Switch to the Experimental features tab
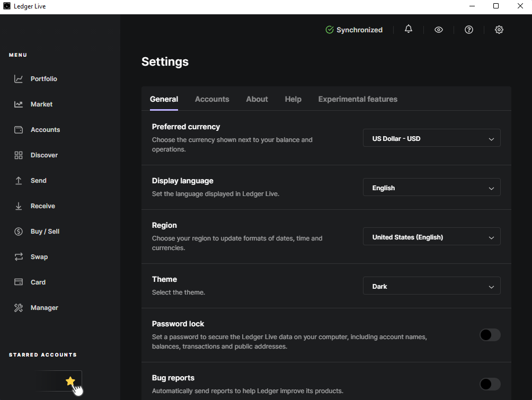The width and height of the screenshot is (532, 400). pyautogui.click(x=358, y=99)
